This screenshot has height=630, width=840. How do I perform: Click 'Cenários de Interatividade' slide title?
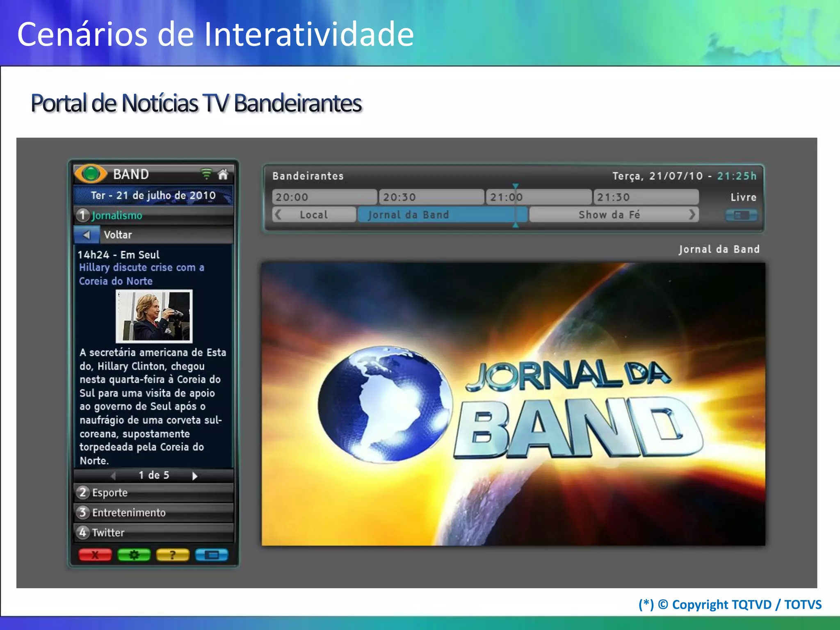(216, 34)
